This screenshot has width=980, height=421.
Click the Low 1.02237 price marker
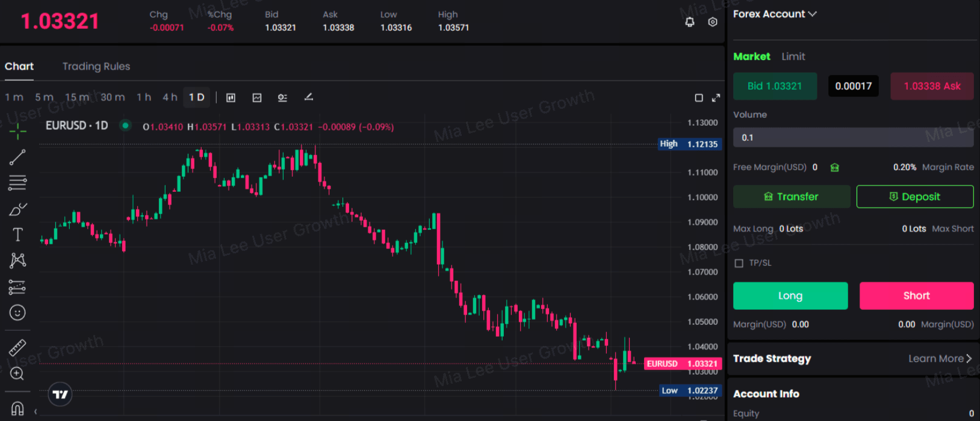pyautogui.click(x=690, y=391)
